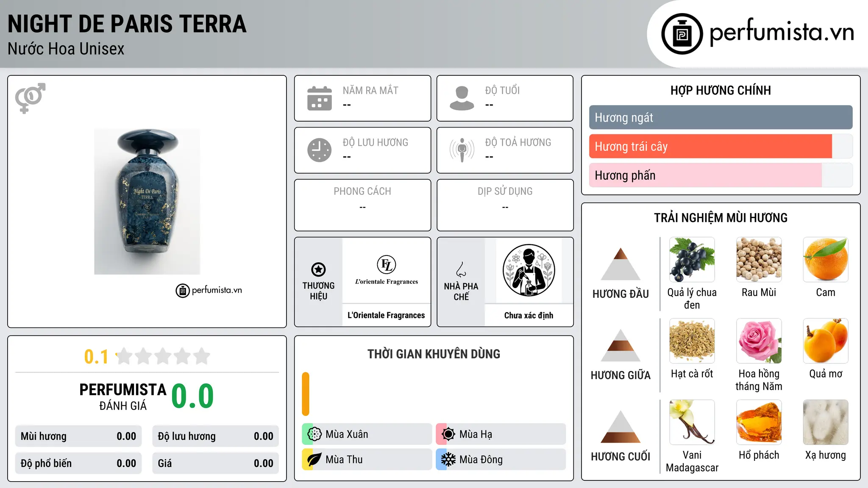Image resolution: width=868 pixels, height=488 pixels.
Task: Click the Hương ngát accord bar
Action: [721, 117]
